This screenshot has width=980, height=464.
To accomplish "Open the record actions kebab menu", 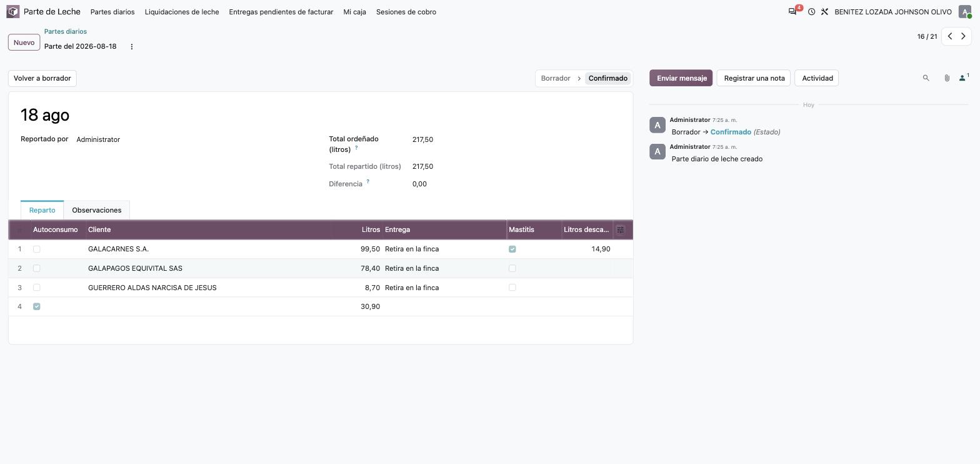I will [131, 47].
